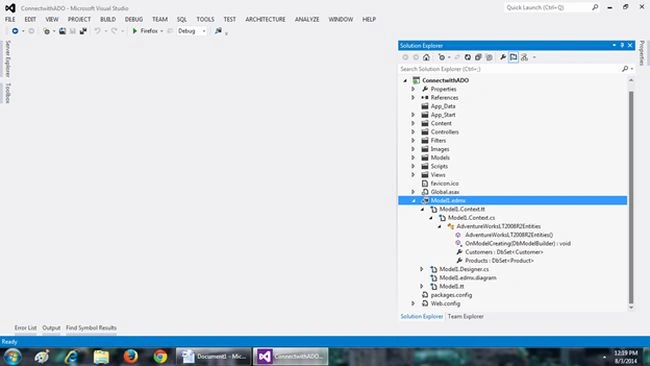The image size is (650, 366).
Task: Expand the Controllers folder node
Action: pyautogui.click(x=413, y=132)
